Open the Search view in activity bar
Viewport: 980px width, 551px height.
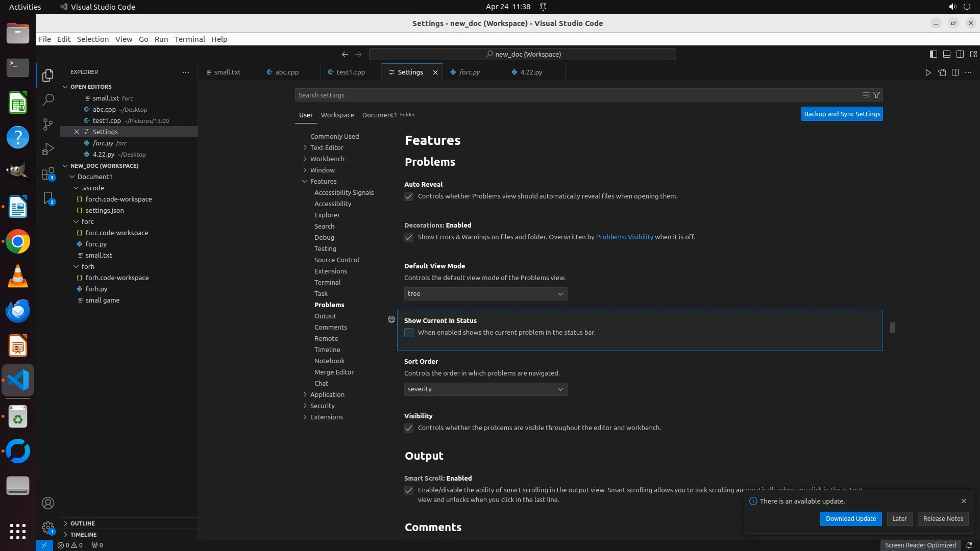(x=48, y=99)
